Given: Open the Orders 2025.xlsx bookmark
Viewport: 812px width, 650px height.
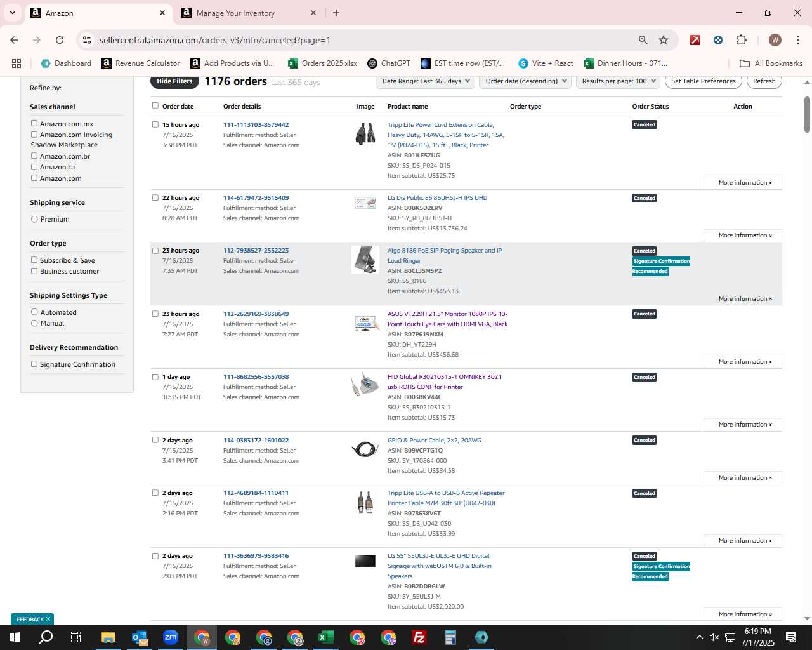Looking at the screenshot, I should 322,63.
